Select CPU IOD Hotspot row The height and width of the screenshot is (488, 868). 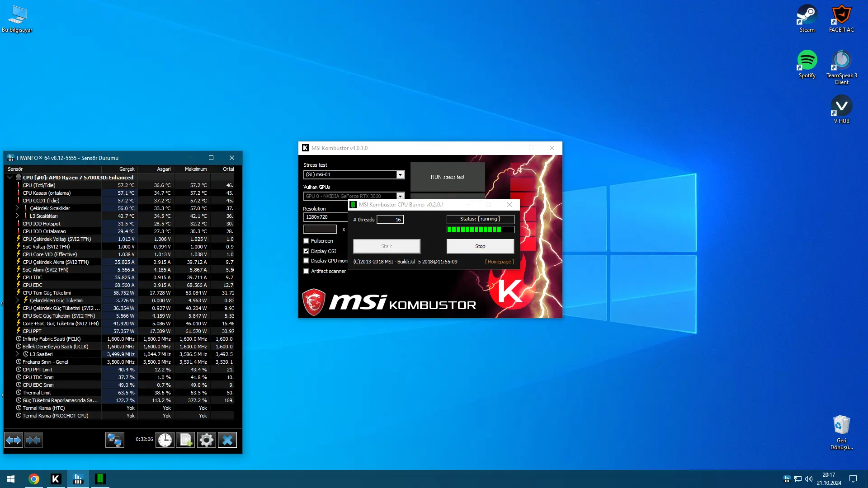tap(119, 224)
